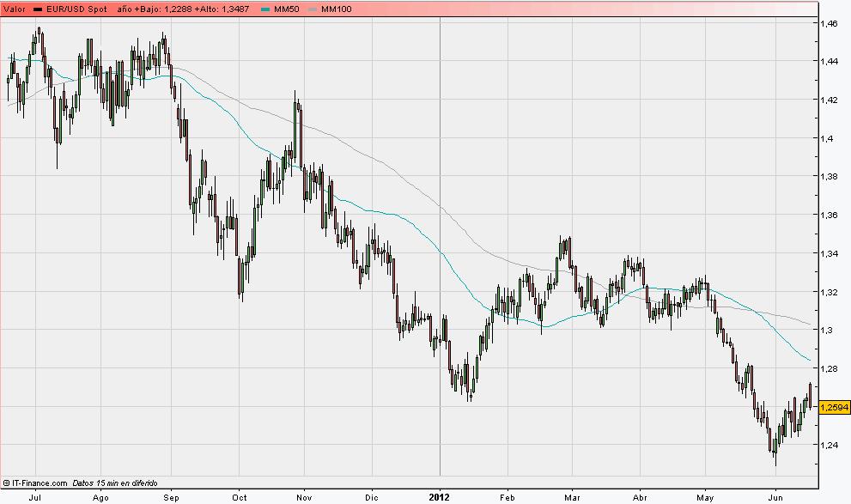
Task: Click the 'Valor' label in header
Action: (14, 9)
